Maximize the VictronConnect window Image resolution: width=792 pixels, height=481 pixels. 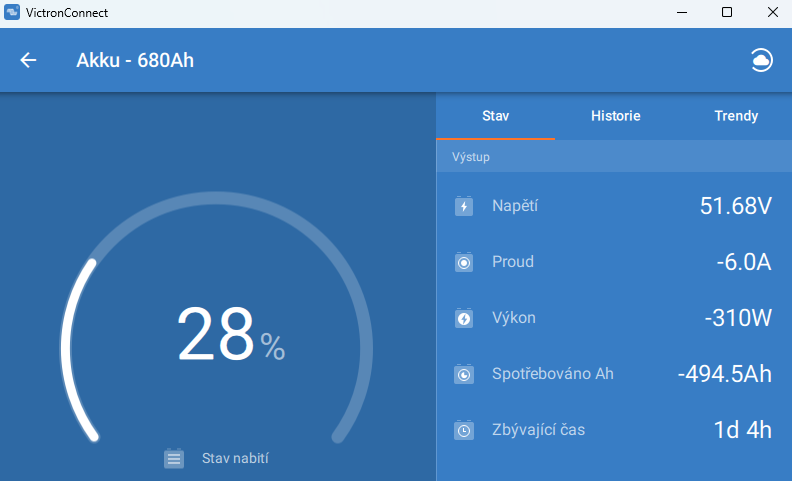pos(727,13)
